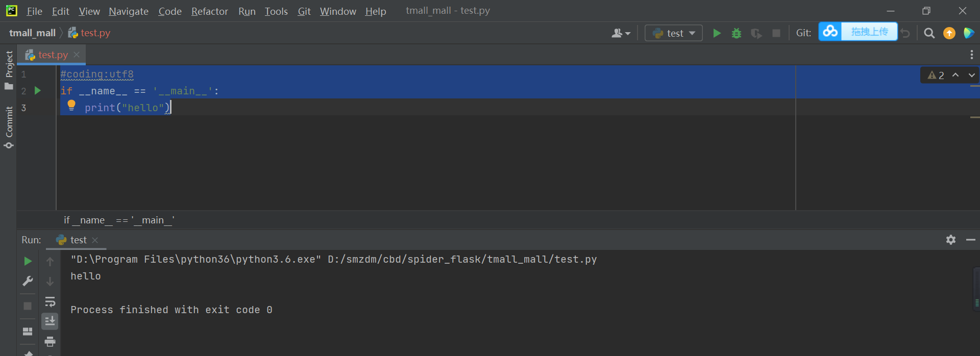Open the File menu
This screenshot has height=356, width=980.
(x=34, y=11)
